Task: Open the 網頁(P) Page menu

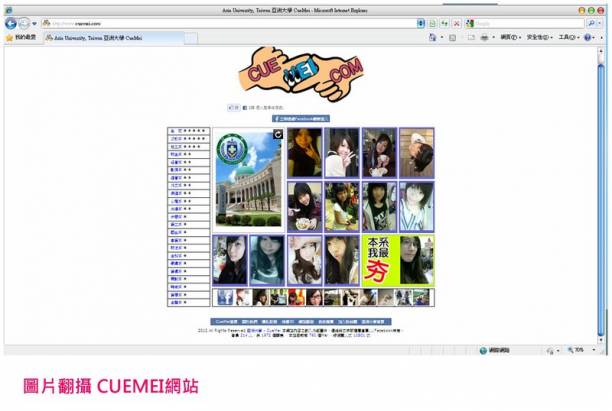Action: pos(511,37)
